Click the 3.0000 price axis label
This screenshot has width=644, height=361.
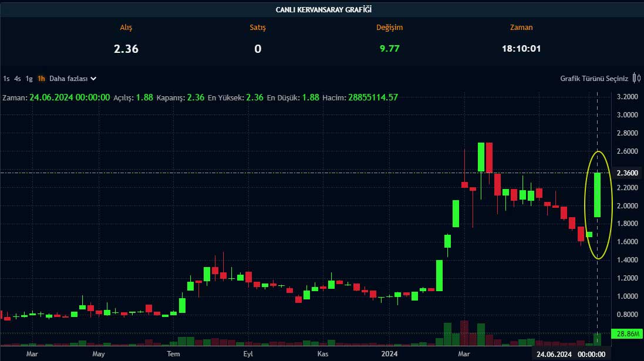pyautogui.click(x=627, y=114)
